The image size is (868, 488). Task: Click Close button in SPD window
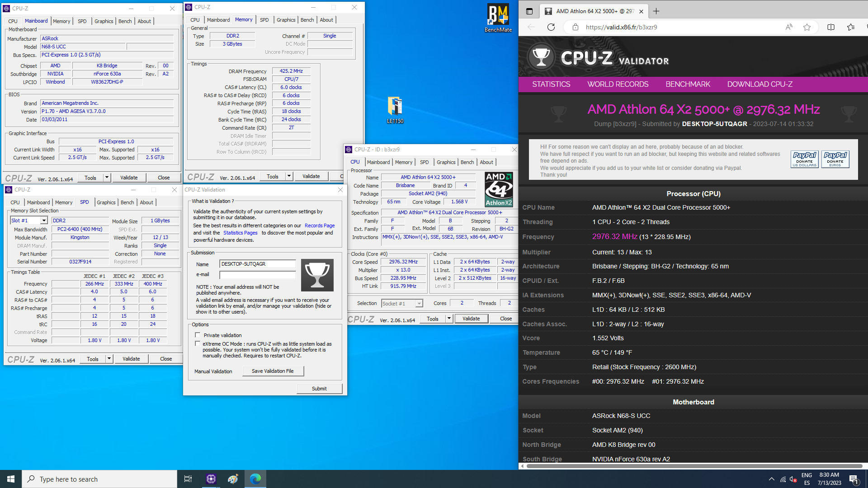pos(166,359)
